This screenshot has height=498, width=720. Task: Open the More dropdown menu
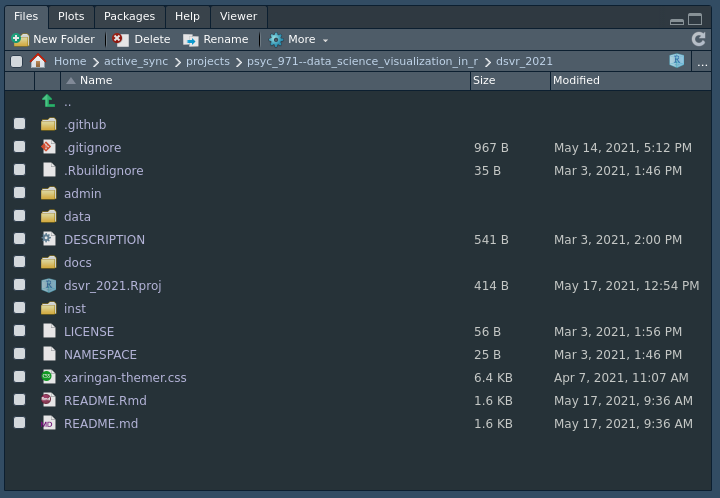point(298,40)
